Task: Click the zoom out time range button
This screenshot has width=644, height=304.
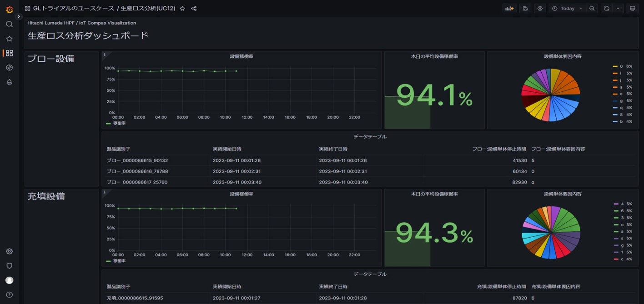Action: pyautogui.click(x=592, y=9)
